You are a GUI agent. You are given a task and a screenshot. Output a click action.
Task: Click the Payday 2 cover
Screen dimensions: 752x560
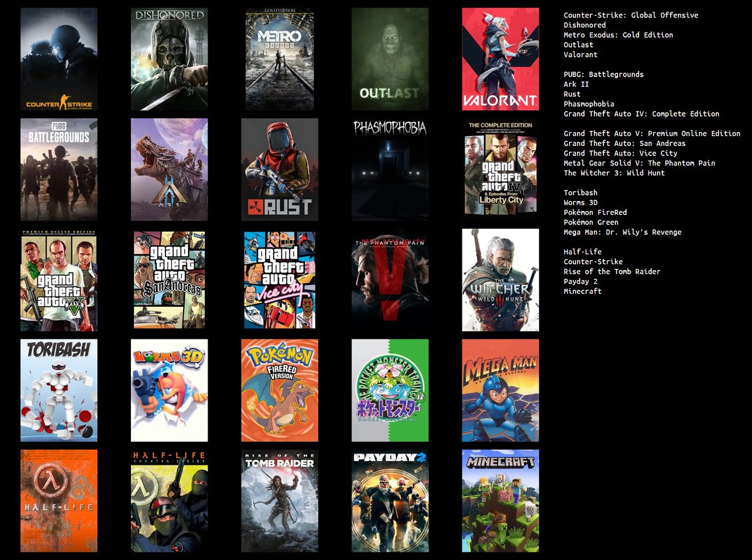390,500
